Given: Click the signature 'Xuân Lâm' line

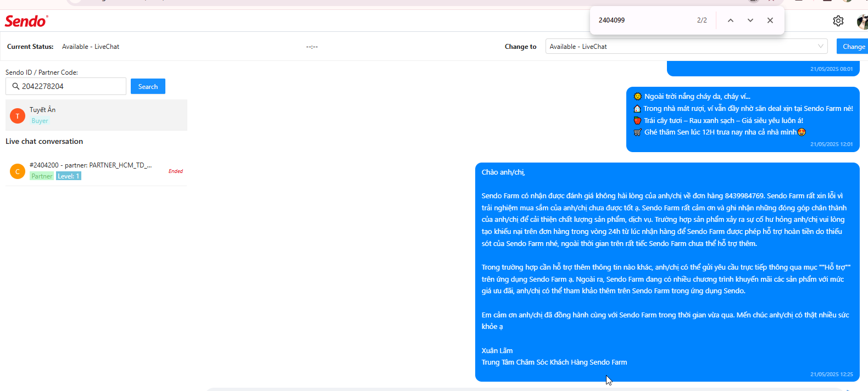Looking at the screenshot, I should coord(497,350).
